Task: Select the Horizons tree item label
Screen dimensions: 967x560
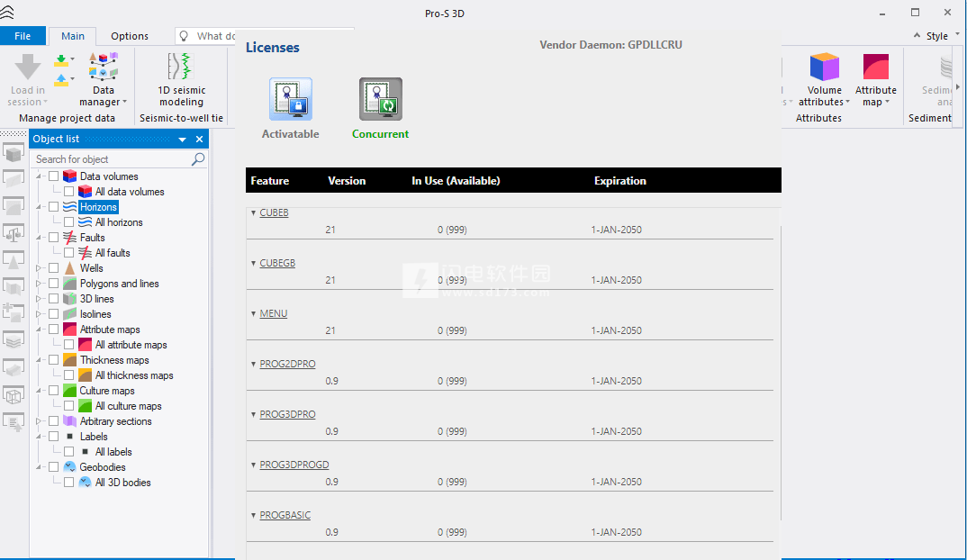Action: point(99,207)
